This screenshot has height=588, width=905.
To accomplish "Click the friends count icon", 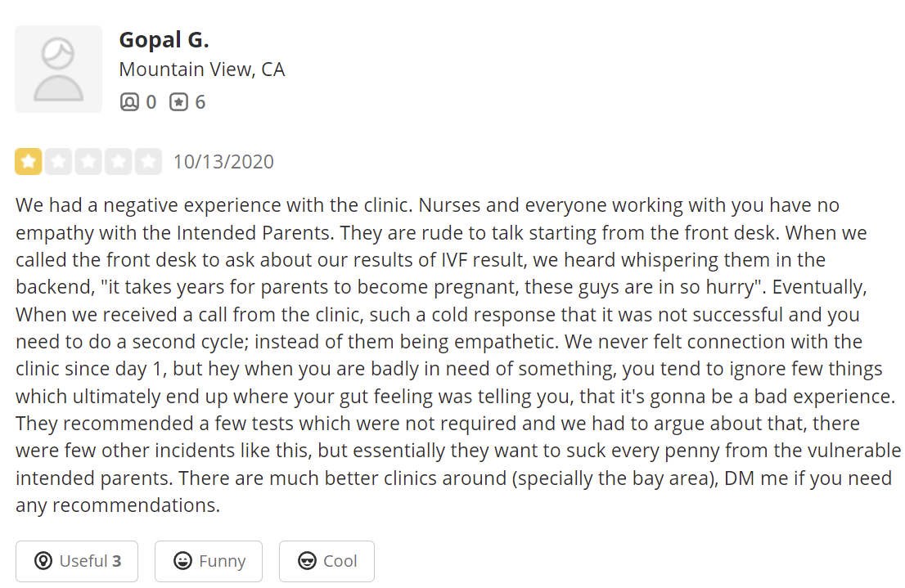I will (129, 102).
